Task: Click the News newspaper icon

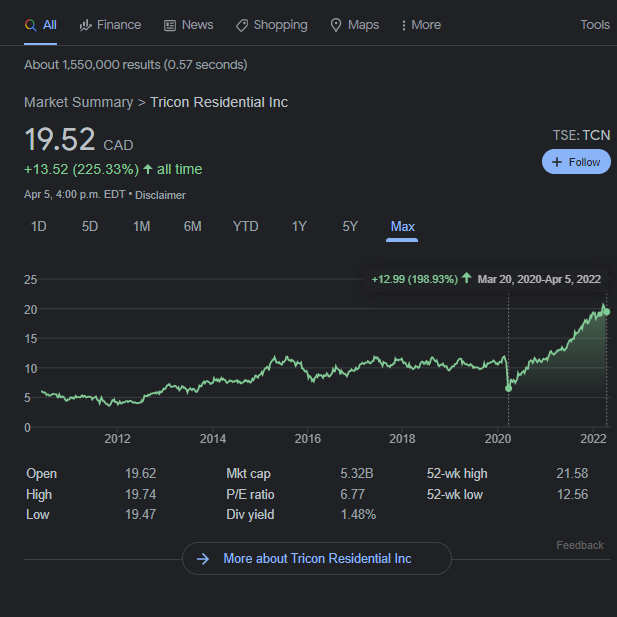Action: (x=170, y=26)
